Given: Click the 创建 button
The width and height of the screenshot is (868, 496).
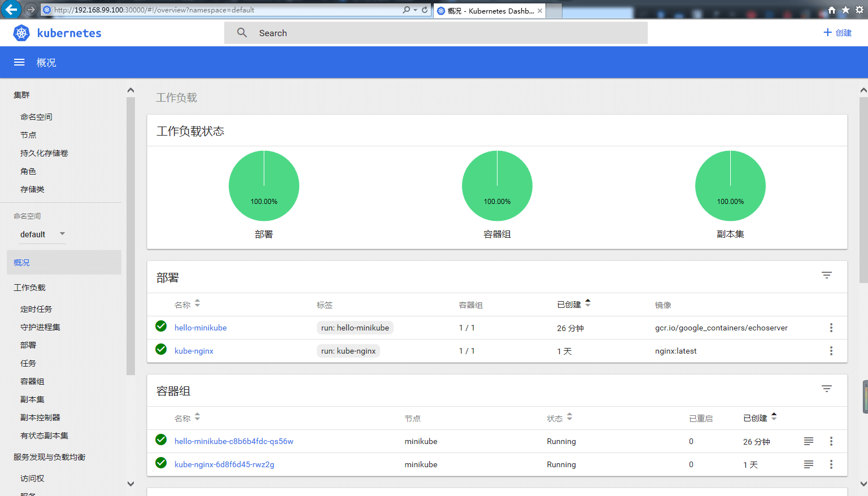Looking at the screenshot, I should tap(838, 33).
